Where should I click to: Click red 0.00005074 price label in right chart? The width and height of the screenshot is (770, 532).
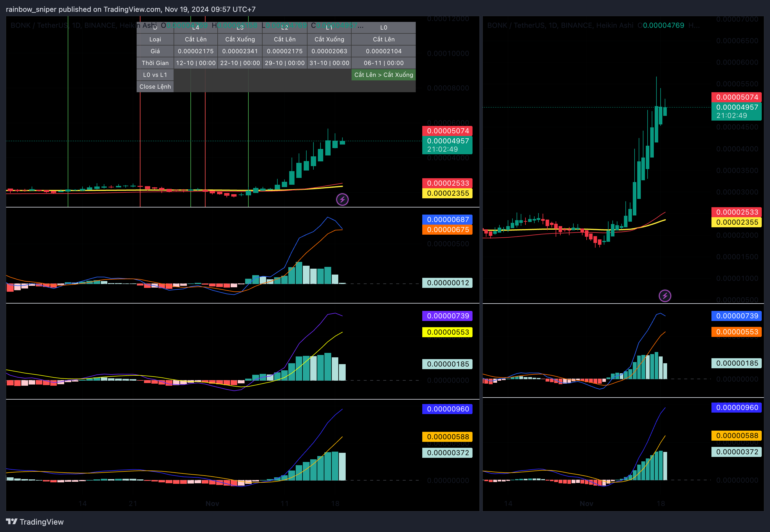[x=736, y=97]
